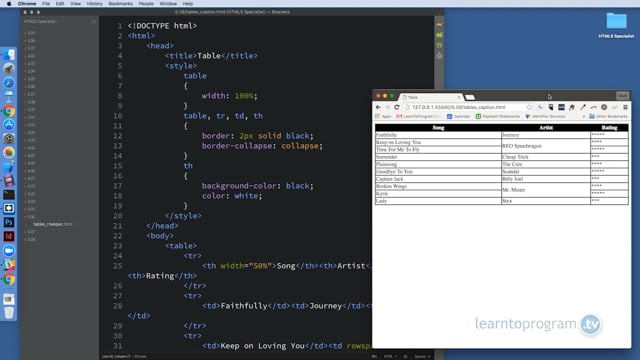The image size is (640, 360).
Task: Click Chrome back arrow button
Action: pos(378,107)
